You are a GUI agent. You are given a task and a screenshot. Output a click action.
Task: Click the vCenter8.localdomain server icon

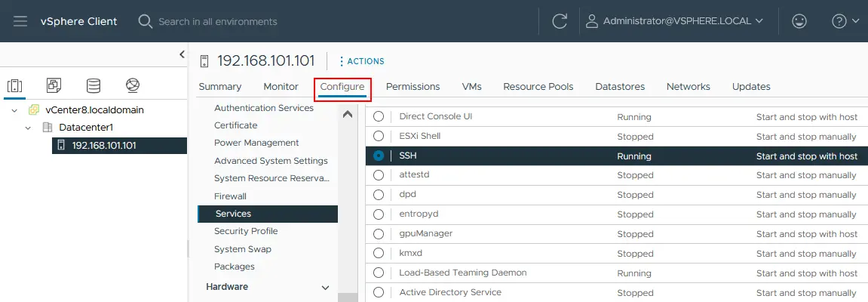tap(34, 109)
